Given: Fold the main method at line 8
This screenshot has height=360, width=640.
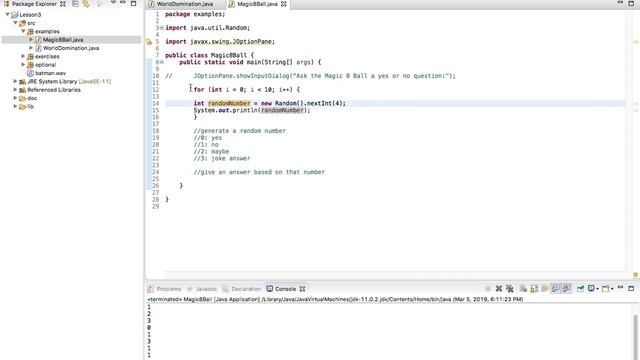Looking at the screenshot, I should pos(162,62).
